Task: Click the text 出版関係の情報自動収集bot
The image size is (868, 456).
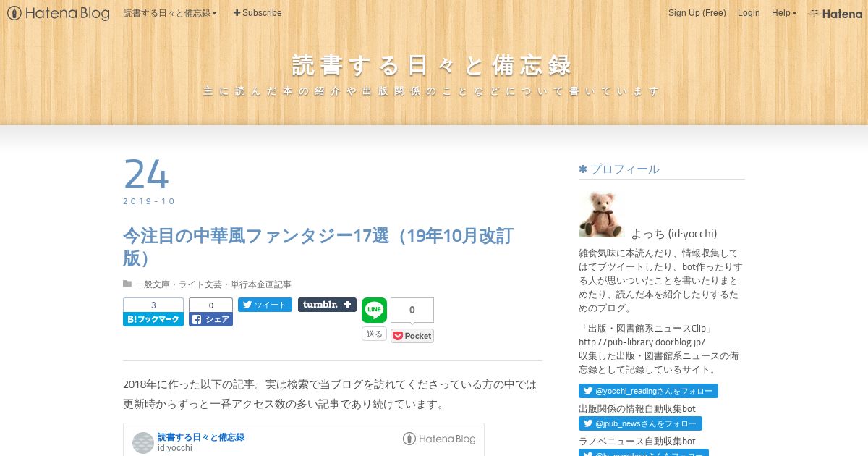Action: tap(637, 408)
